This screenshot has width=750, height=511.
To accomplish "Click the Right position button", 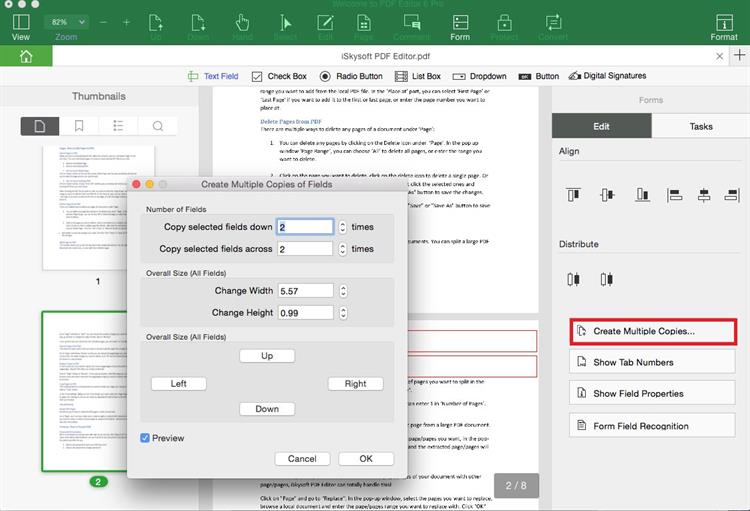I will pos(355,384).
